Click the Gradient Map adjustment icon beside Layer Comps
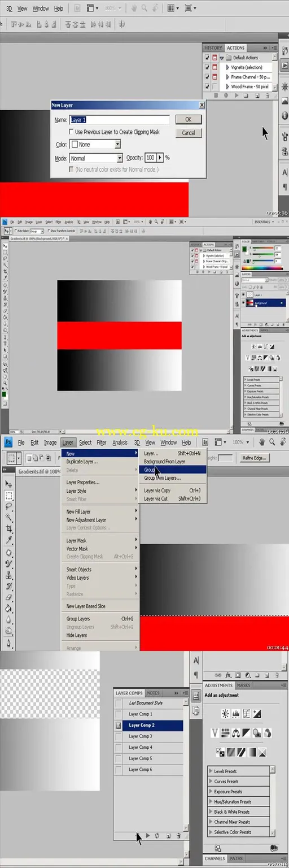Viewport: 289px width, 868px height. 252,752
